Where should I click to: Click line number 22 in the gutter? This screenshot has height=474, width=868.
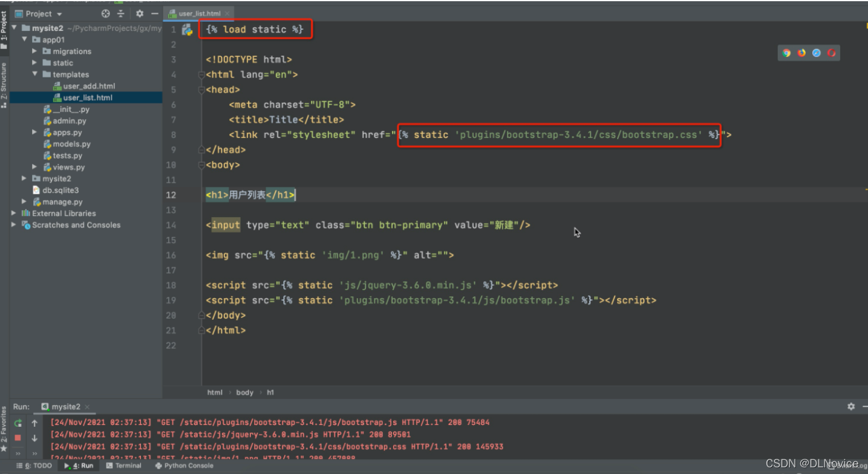point(171,345)
